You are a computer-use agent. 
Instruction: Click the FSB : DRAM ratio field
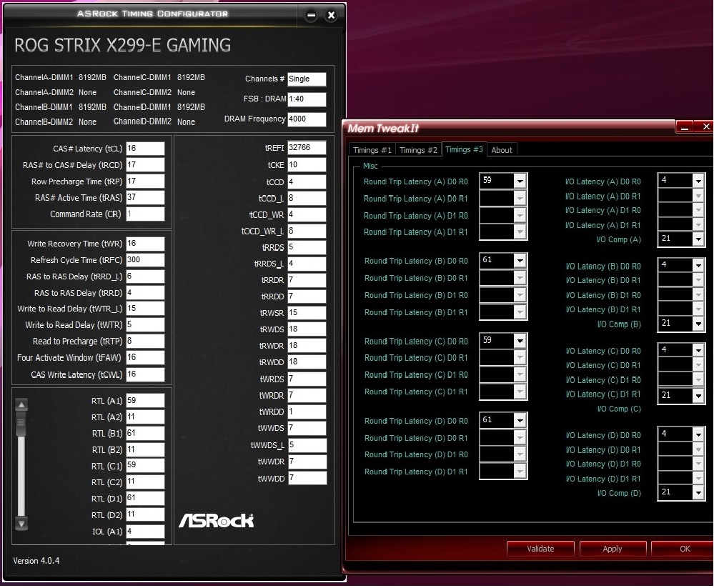tap(307, 99)
